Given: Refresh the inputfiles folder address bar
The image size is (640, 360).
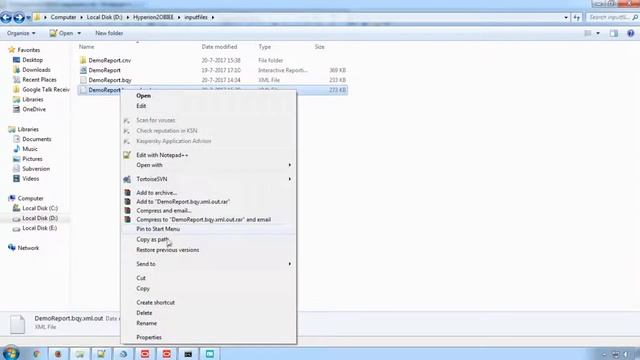Looking at the screenshot, I should tap(576, 18).
